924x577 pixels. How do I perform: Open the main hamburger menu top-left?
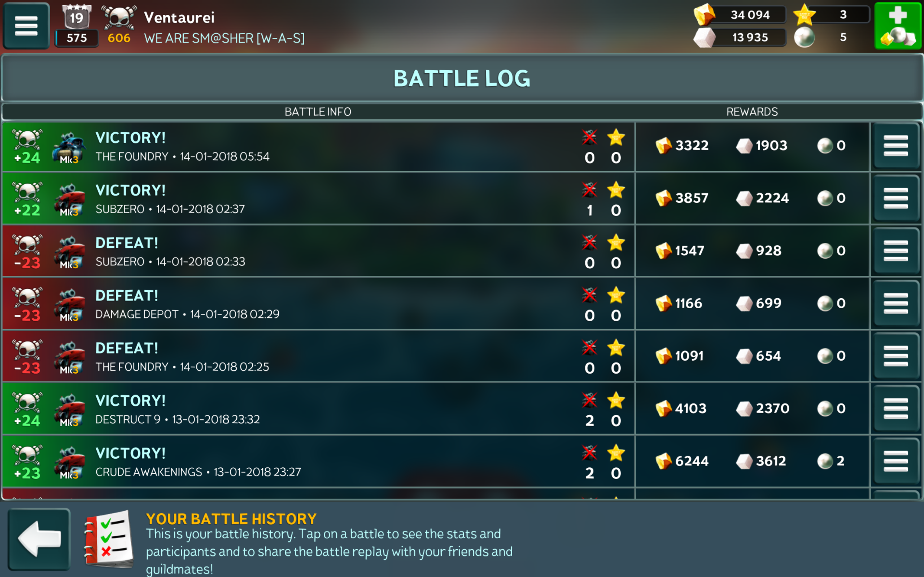[26, 26]
